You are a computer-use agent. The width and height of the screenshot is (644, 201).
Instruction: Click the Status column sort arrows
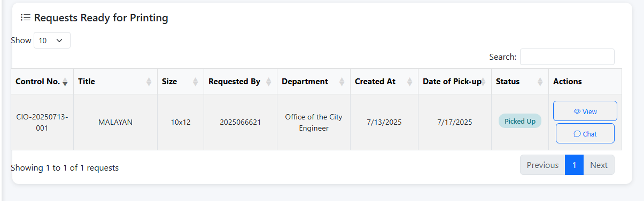click(540, 82)
